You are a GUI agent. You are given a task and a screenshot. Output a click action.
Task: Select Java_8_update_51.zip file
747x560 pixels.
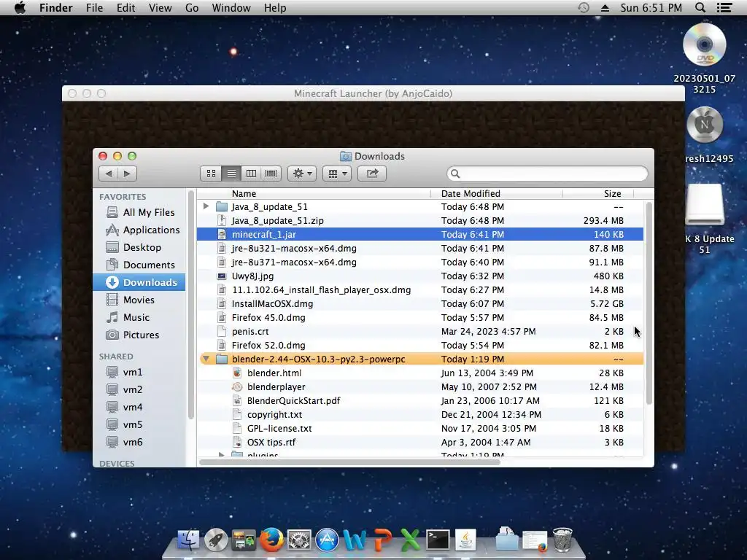420,220
